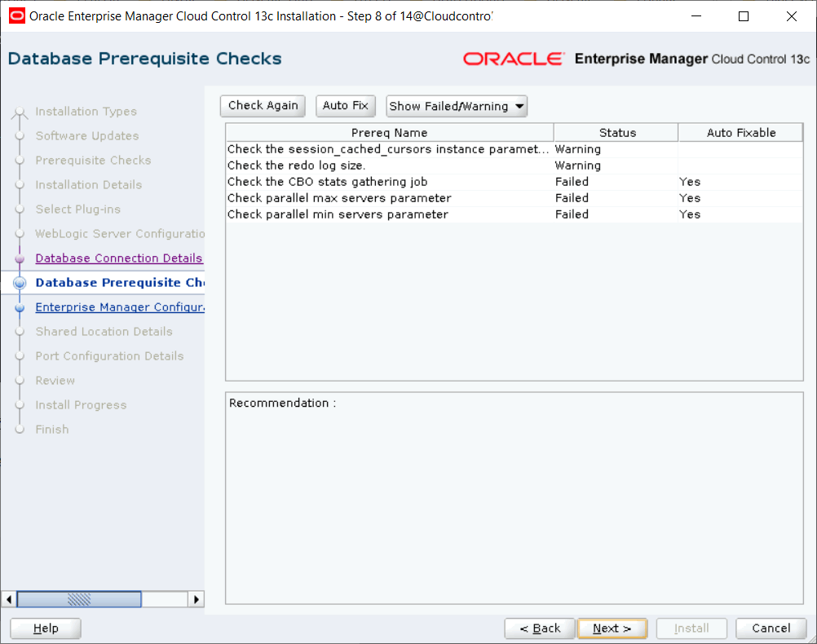Image resolution: width=817 pixels, height=644 pixels.
Task: Minimize the installer window
Action: (696, 16)
